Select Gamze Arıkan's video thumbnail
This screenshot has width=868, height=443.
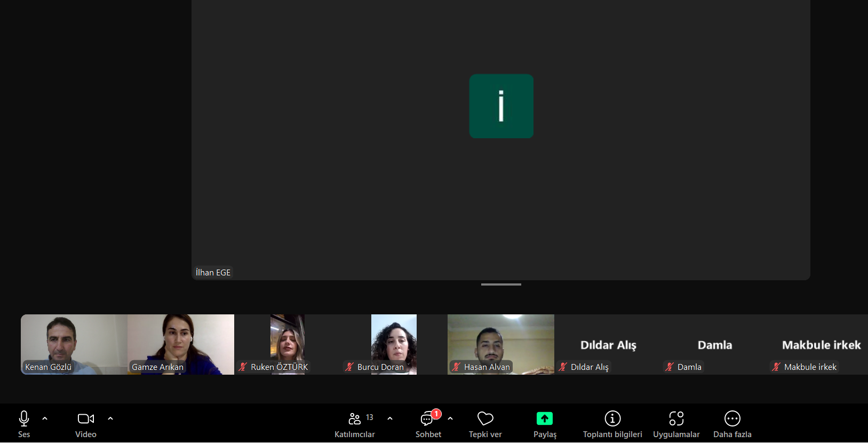click(180, 344)
